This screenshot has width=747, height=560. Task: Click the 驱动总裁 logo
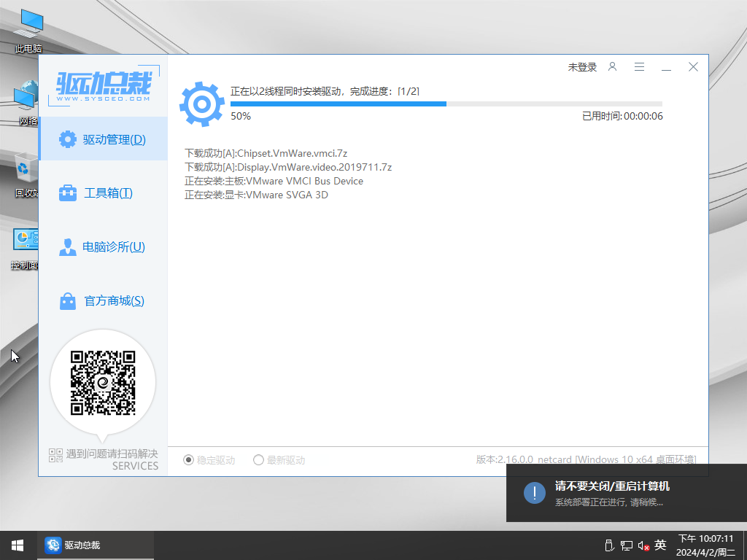(104, 87)
